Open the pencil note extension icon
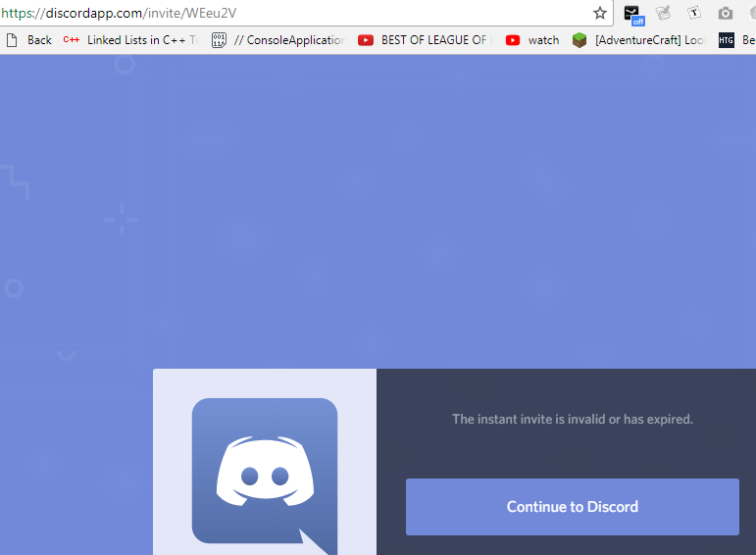Image resolution: width=756 pixels, height=555 pixels. pyautogui.click(x=664, y=13)
